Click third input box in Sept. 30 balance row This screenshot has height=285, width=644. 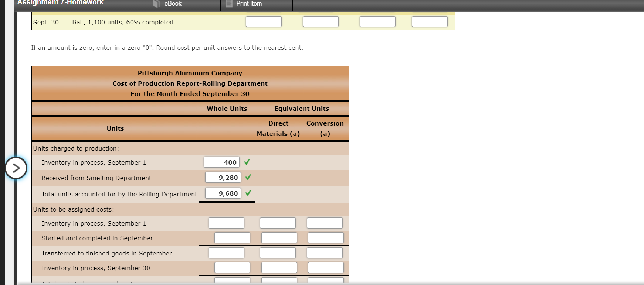pyautogui.click(x=377, y=21)
